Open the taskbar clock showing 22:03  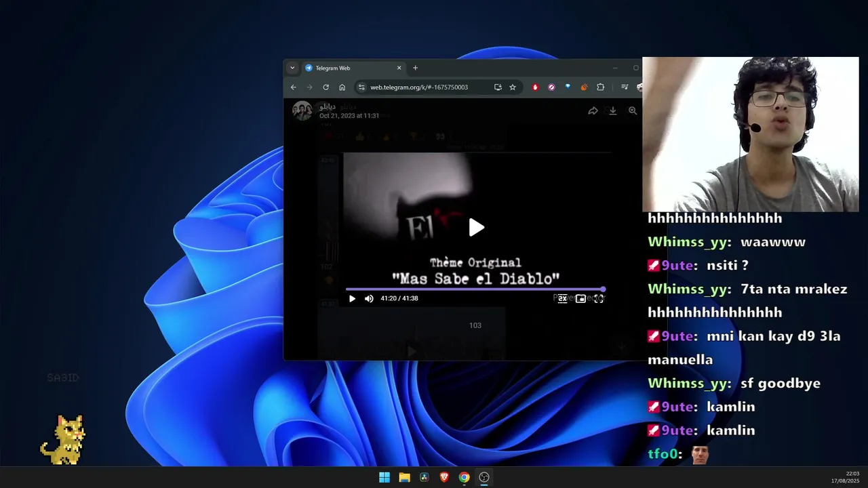845,477
